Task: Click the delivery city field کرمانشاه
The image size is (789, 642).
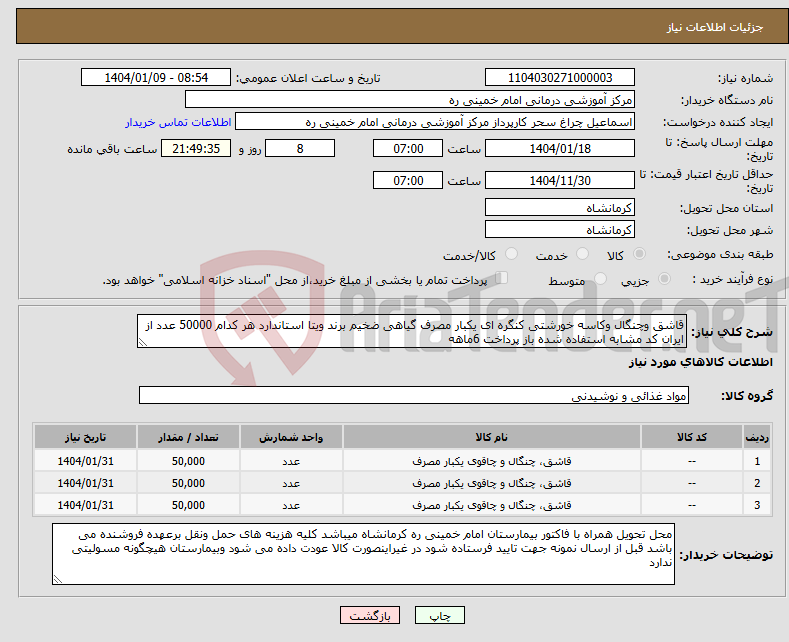Action: [560, 229]
